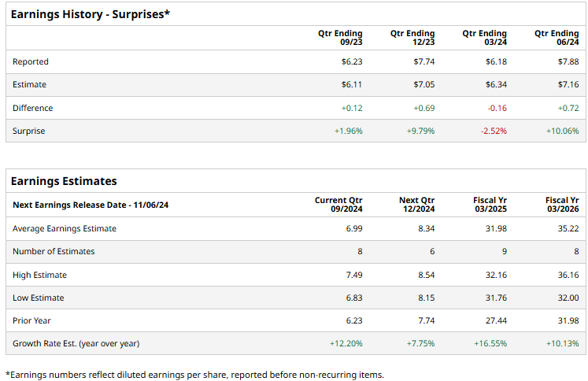Click the +10.06% surprise value

tap(562, 131)
